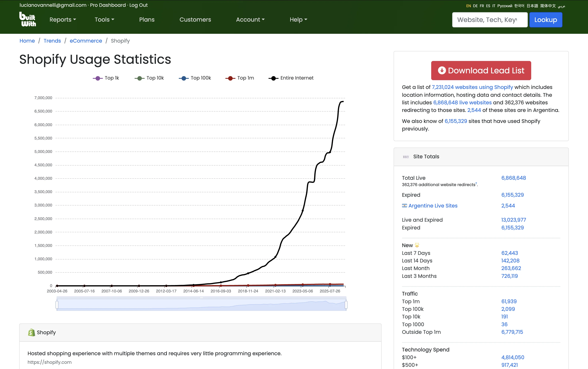
Task: Click Total Live value 6,868,648
Action: pos(514,178)
